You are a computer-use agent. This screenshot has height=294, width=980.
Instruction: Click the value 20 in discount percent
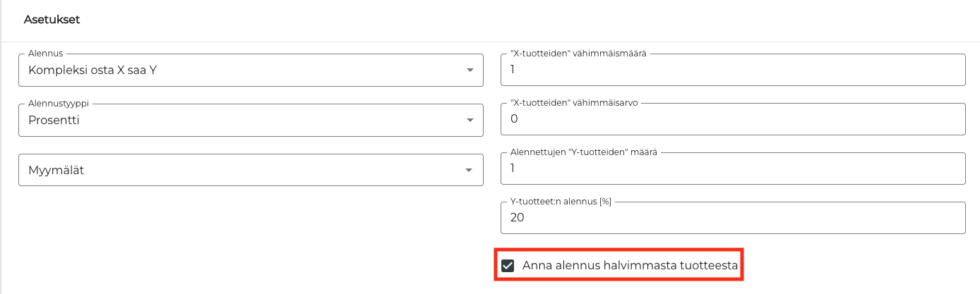(518, 218)
